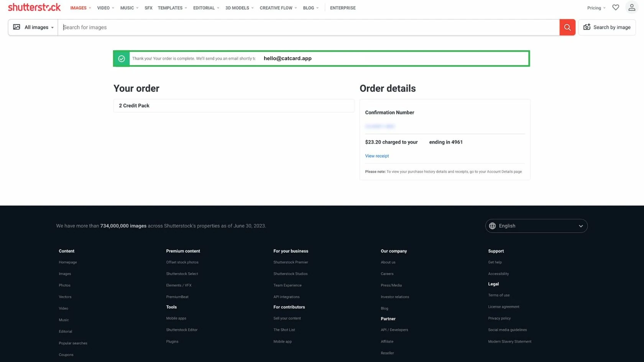The width and height of the screenshot is (644, 362).
Task: Expand the Pricing dropdown
Action: click(596, 8)
